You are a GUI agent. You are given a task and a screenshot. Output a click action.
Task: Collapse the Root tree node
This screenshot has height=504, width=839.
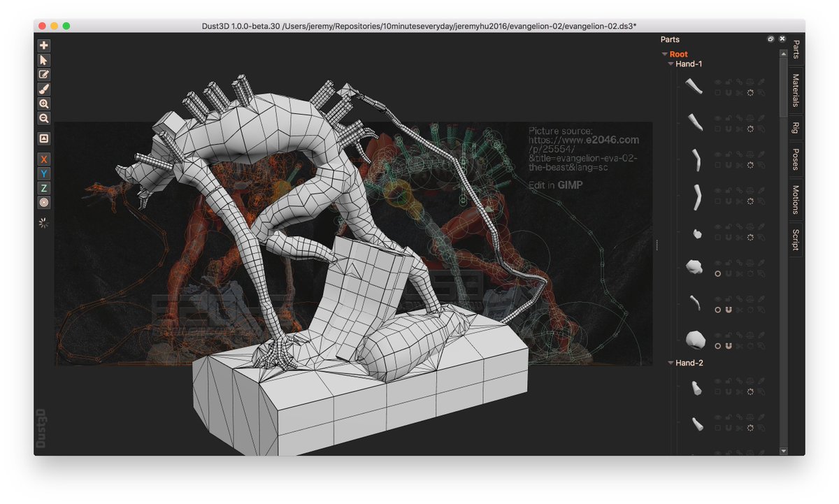(x=665, y=54)
